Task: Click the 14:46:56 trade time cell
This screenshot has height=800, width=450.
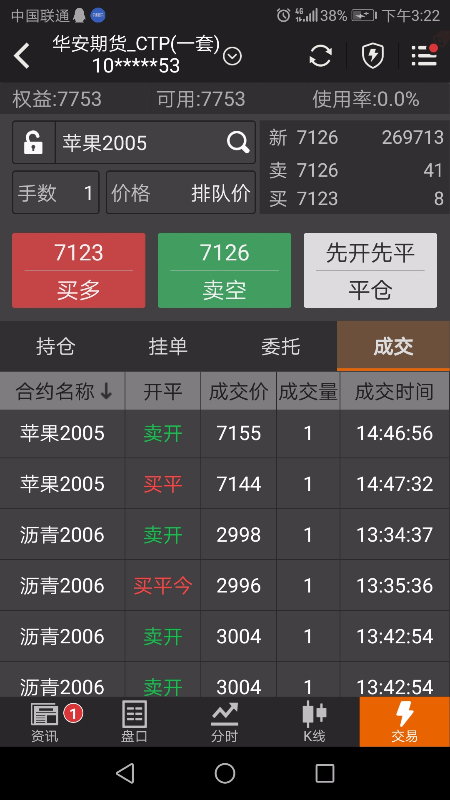Action: pos(395,434)
